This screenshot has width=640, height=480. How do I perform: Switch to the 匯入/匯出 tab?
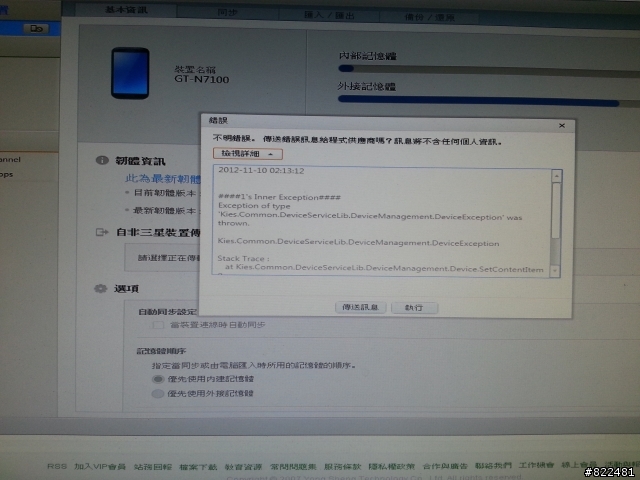click(329, 16)
